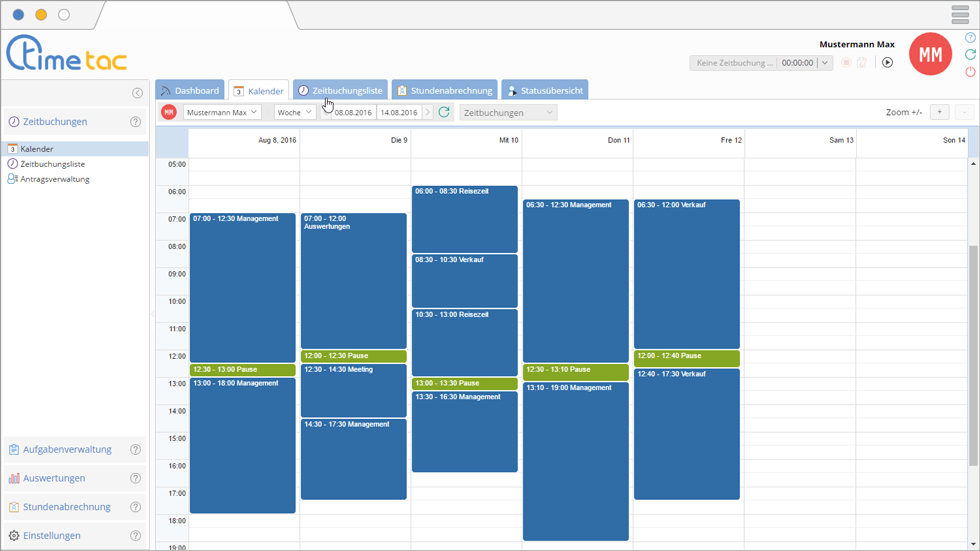Open the browser hamburger menu
This screenshot has width=980, height=551.
[x=960, y=15]
